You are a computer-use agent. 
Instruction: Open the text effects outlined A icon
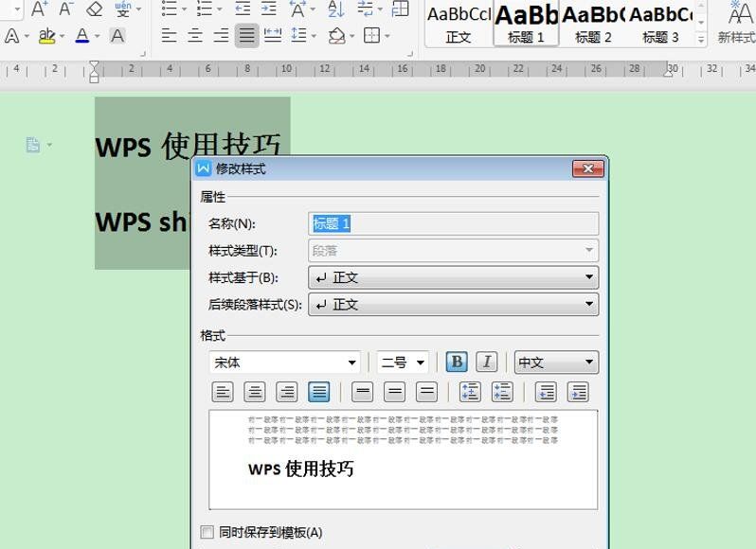coord(12,36)
